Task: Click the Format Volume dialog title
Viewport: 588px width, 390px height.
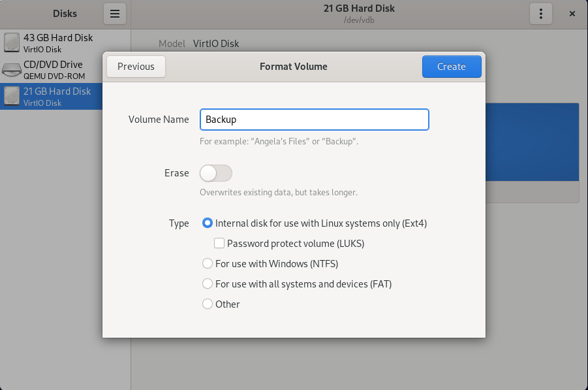Action: click(294, 67)
